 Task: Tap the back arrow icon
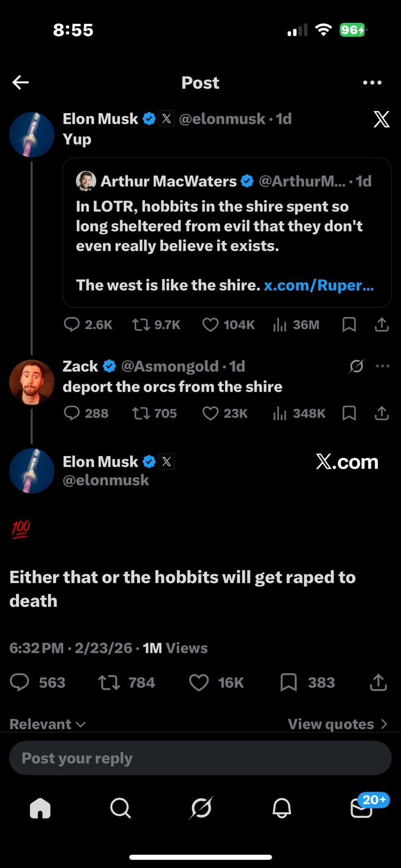tap(20, 82)
